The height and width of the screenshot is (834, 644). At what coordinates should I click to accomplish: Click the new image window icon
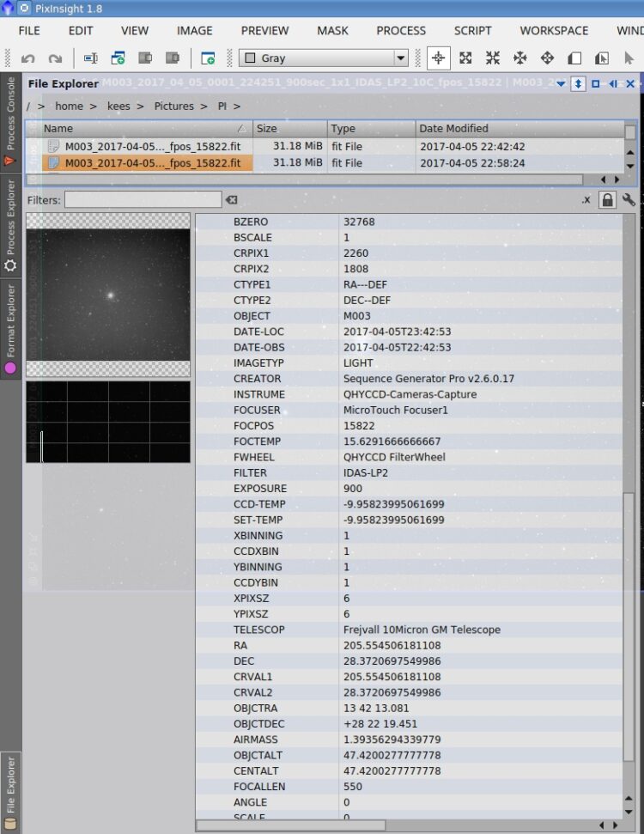[x=118, y=58]
